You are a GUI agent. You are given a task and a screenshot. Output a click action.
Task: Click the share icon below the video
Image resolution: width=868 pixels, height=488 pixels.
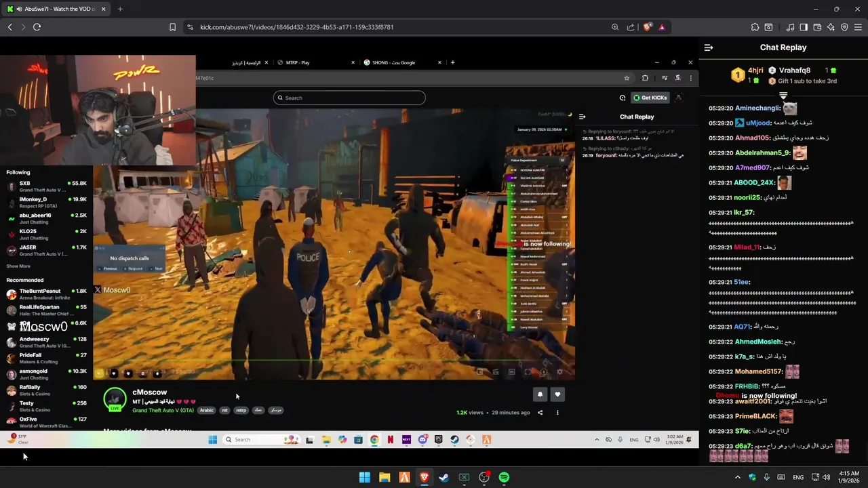tap(540, 412)
